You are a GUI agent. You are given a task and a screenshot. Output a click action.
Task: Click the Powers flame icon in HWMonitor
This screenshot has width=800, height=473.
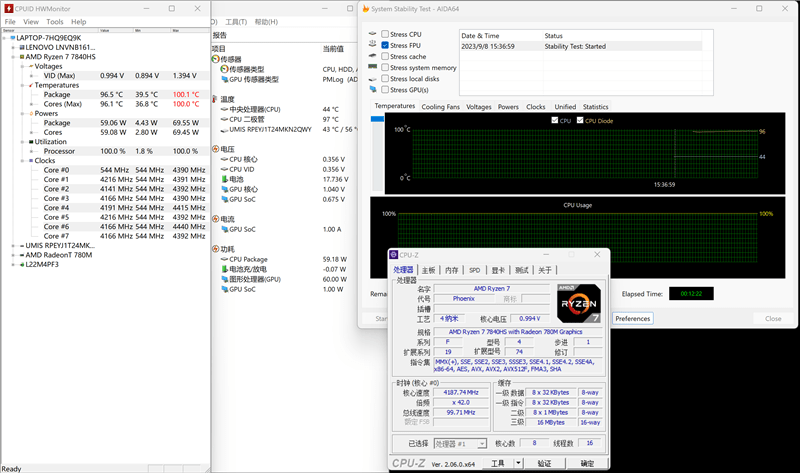pyautogui.click(x=31, y=113)
